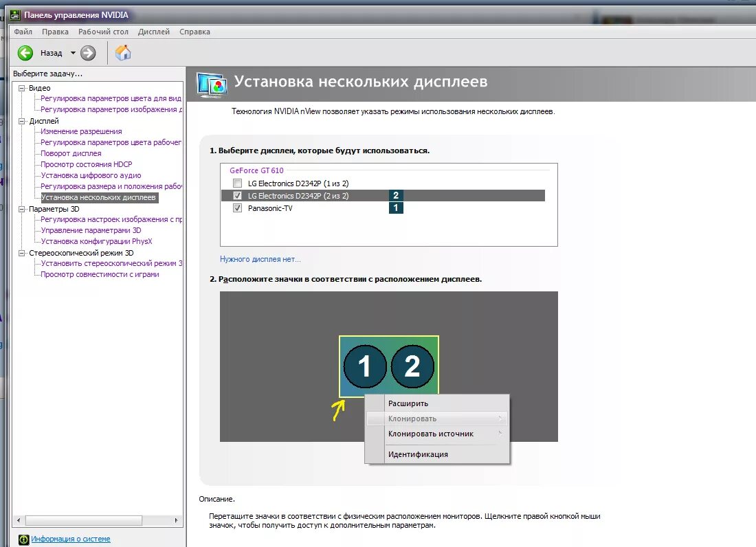Image resolution: width=756 pixels, height=547 pixels.
Task: Open Установка конфигурации PhysX task
Action: [x=96, y=241]
